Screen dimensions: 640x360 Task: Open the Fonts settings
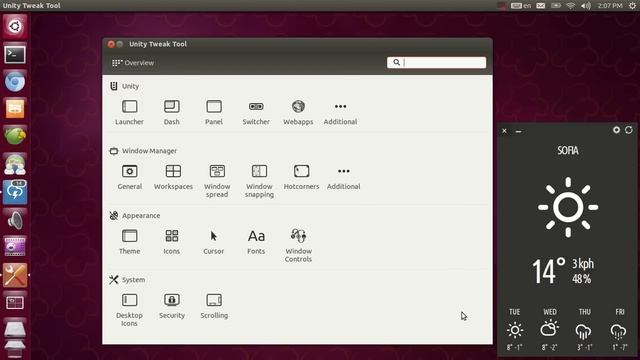point(256,242)
